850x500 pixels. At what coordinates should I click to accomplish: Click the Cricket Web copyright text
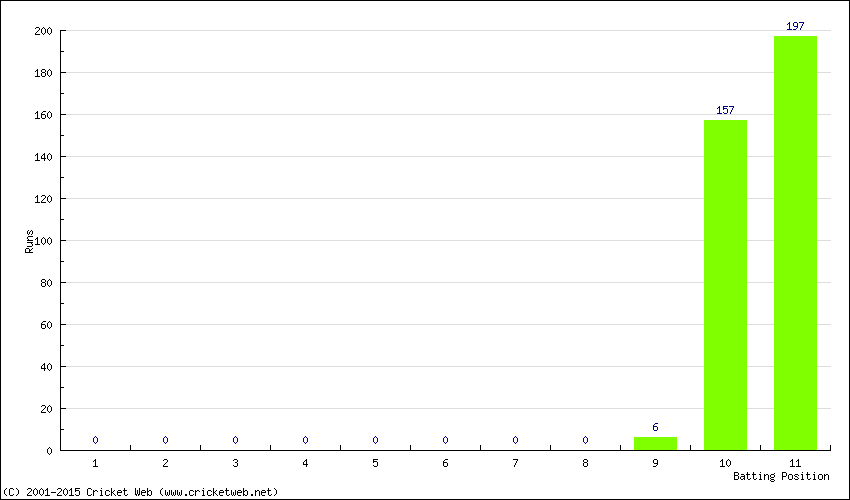tap(140, 492)
